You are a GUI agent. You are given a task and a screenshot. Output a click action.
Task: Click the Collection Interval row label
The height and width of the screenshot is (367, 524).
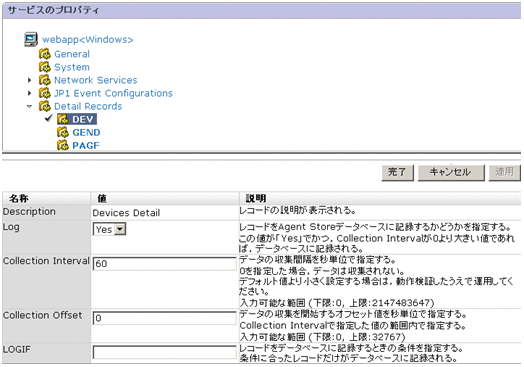coord(46,261)
